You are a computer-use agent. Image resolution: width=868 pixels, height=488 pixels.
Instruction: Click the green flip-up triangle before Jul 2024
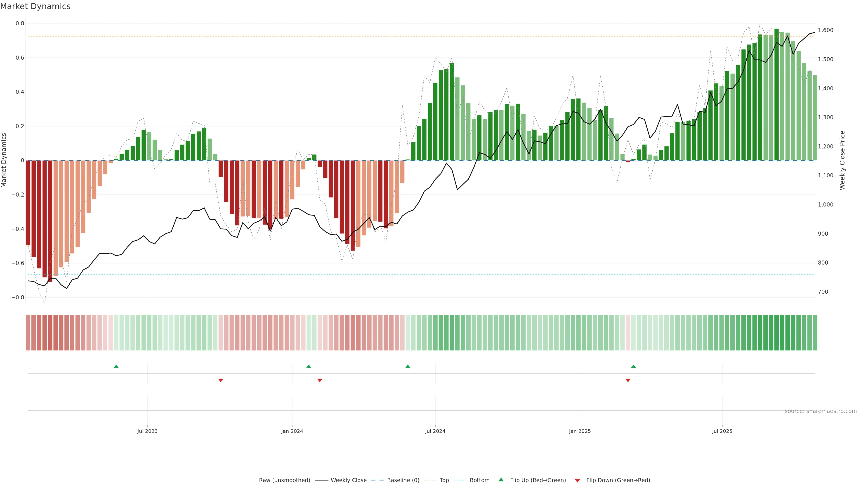[408, 366]
